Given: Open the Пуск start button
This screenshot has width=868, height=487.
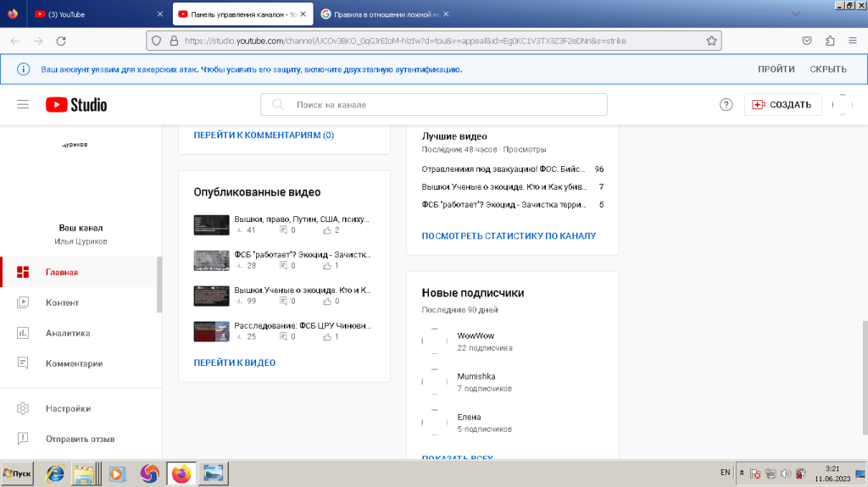Looking at the screenshot, I should tap(18, 473).
